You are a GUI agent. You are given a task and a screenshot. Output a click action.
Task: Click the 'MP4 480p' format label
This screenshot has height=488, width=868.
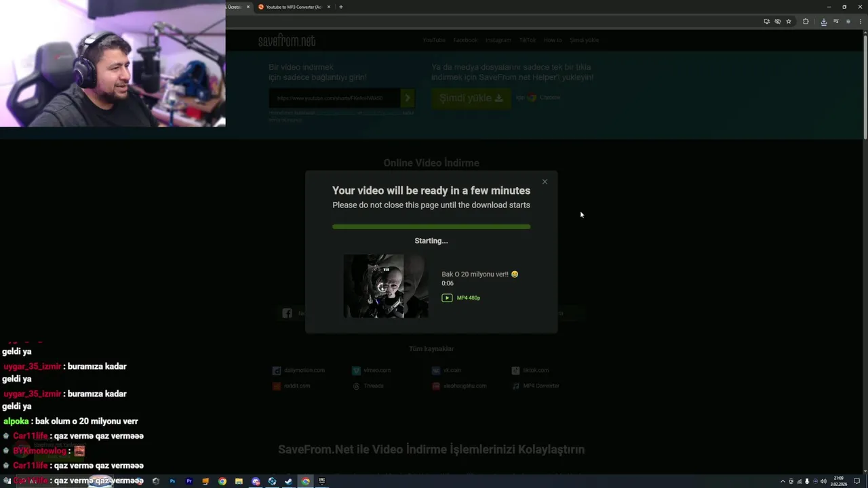pyautogui.click(x=469, y=298)
